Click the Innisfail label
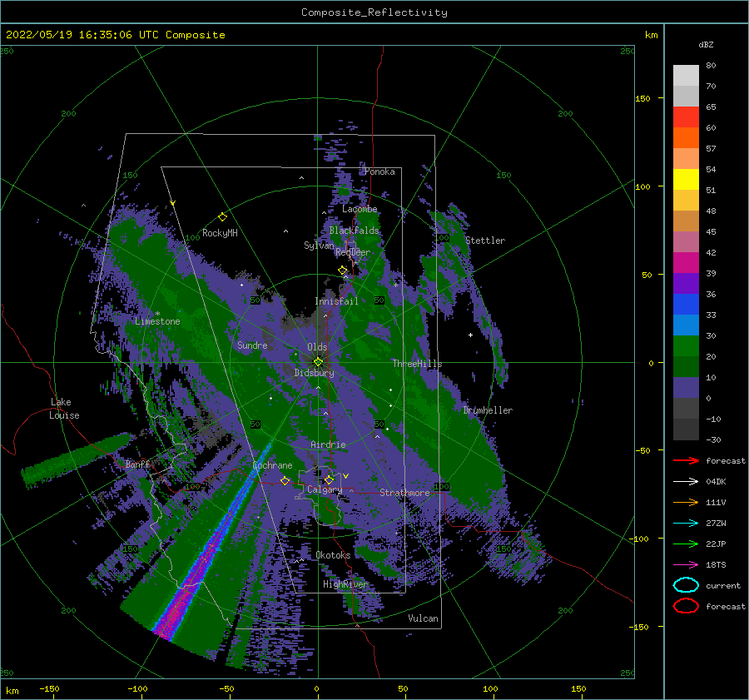 pyautogui.click(x=336, y=301)
